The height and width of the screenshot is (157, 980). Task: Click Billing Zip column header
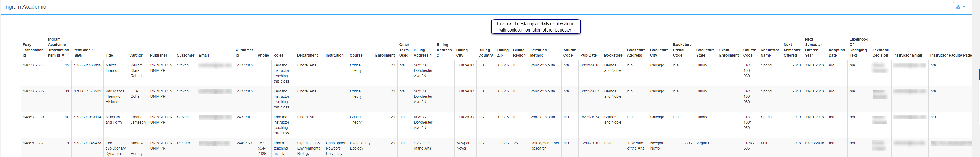502,53
